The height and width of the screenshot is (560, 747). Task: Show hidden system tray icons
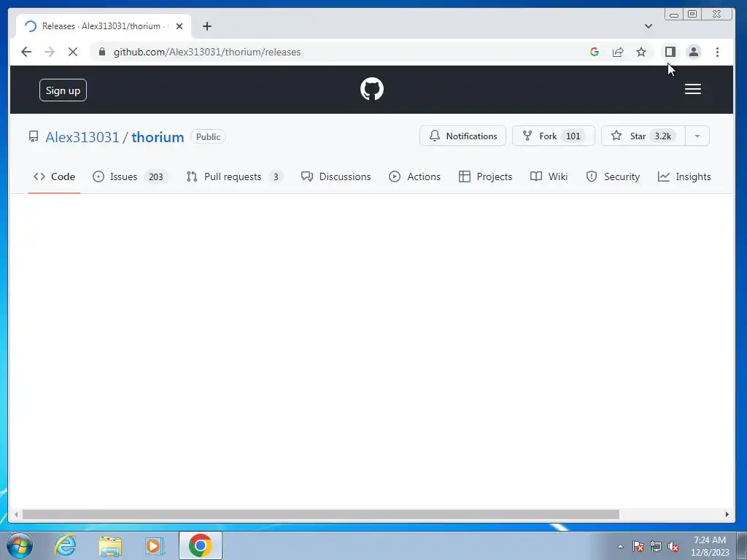coord(620,547)
